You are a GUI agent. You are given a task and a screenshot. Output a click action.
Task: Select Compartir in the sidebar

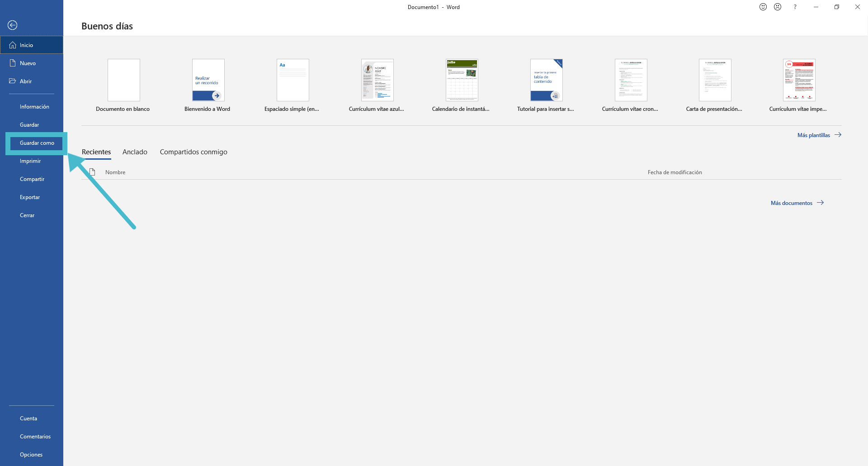32,179
